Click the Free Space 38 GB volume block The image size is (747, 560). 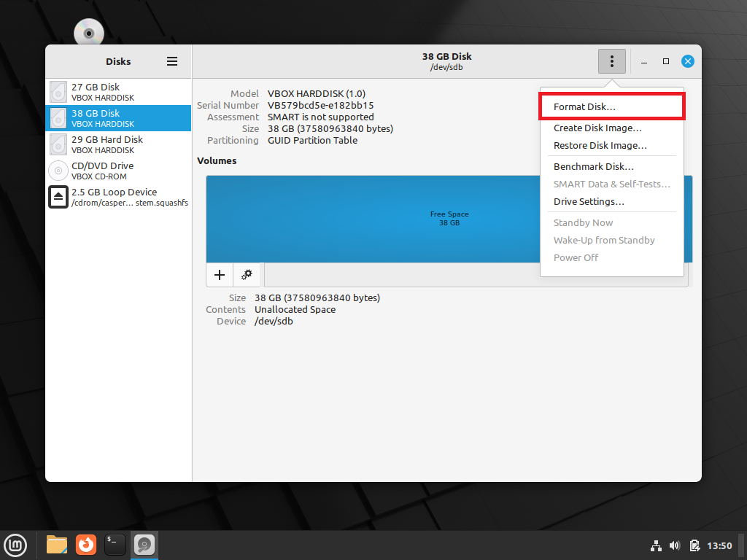[449, 219]
